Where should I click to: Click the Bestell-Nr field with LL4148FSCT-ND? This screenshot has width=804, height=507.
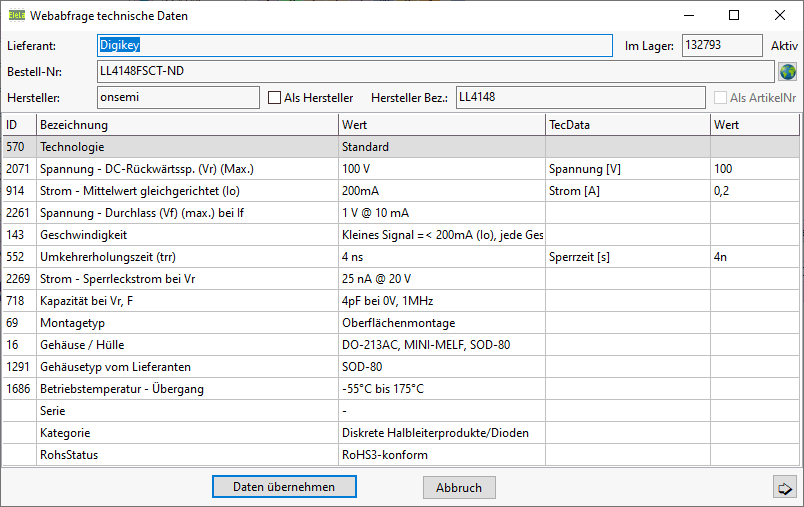pos(435,71)
